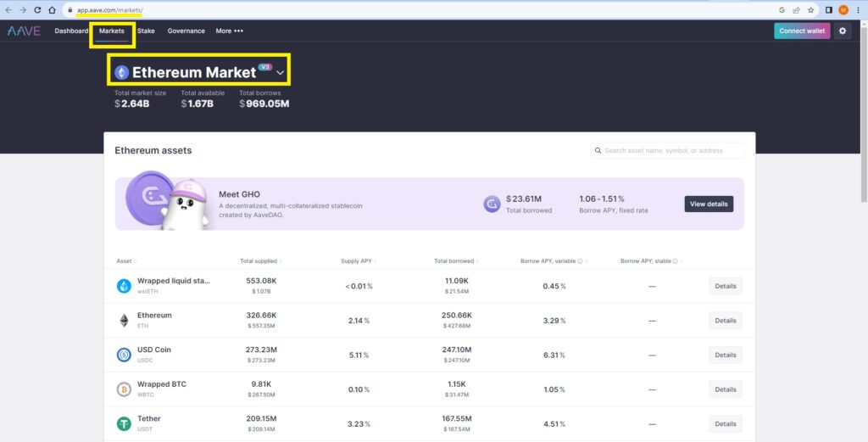Click the Google icon in address bar
The width and height of the screenshot is (868, 442).
click(x=782, y=10)
